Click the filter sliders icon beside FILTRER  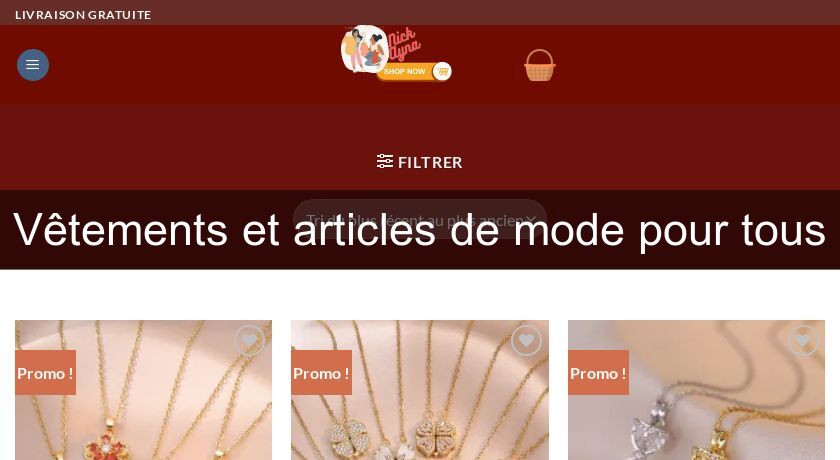[x=385, y=161]
